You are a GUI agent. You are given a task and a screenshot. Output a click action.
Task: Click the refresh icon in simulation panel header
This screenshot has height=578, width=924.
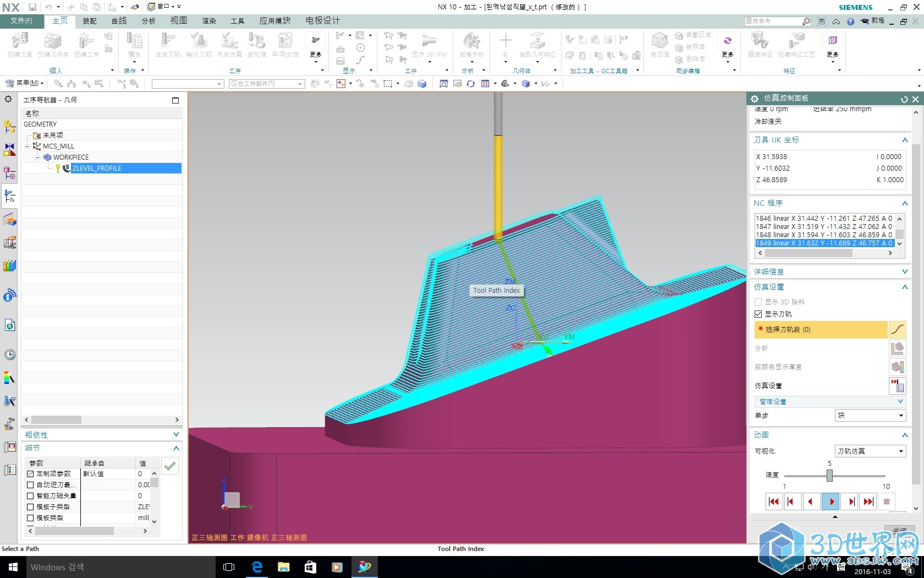[904, 99]
